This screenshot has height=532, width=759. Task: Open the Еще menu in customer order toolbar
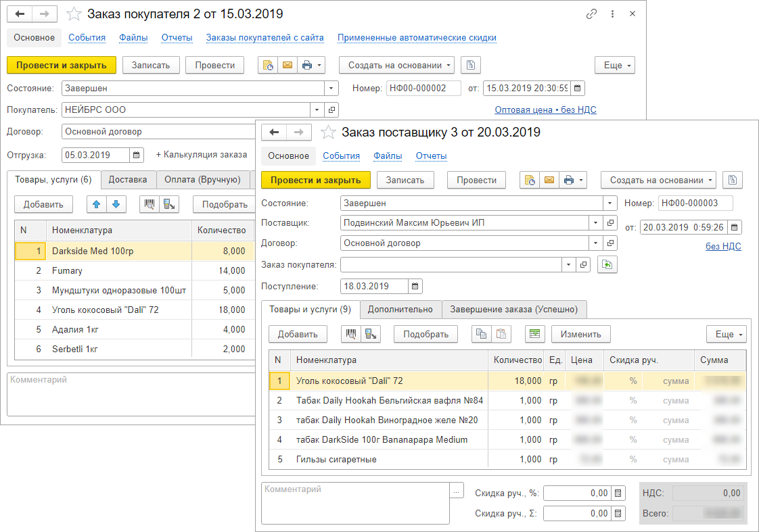[x=615, y=66]
